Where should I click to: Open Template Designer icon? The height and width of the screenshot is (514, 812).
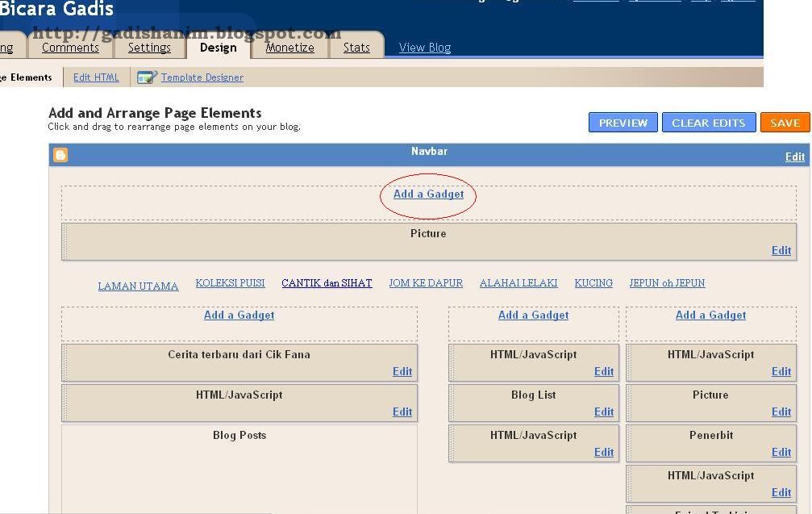pyautogui.click(x=147, y=77)
